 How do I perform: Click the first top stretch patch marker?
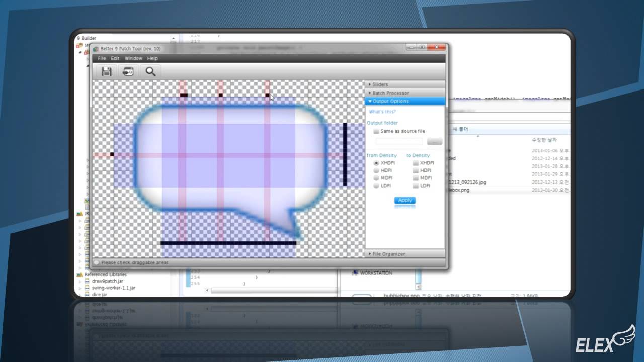click(184, 95)
